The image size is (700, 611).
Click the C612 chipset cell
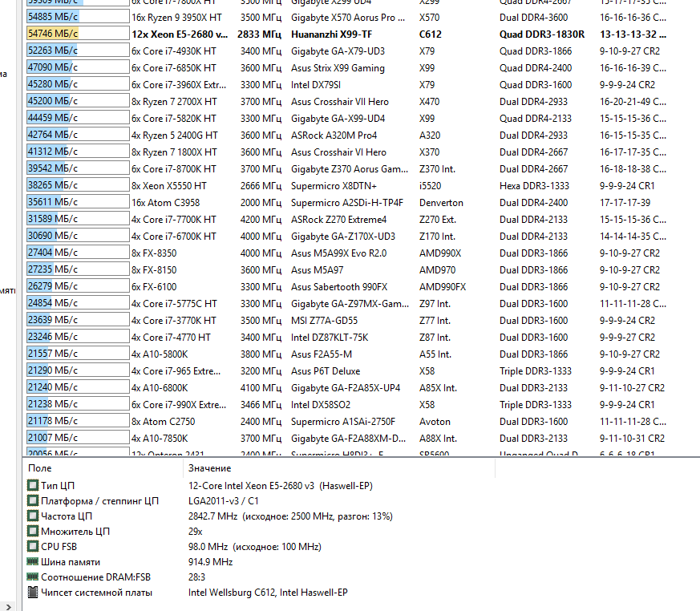tap(431, 34)
